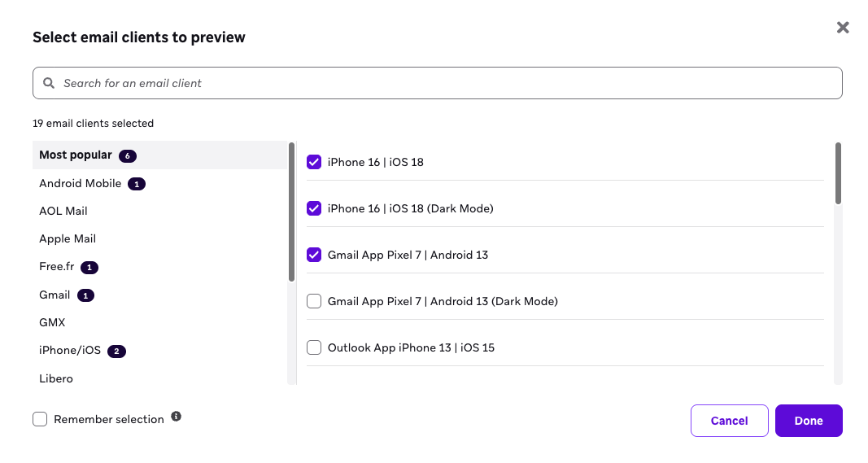
Task: Click the Remember selection info icon
Action: [x=177, y=417]
